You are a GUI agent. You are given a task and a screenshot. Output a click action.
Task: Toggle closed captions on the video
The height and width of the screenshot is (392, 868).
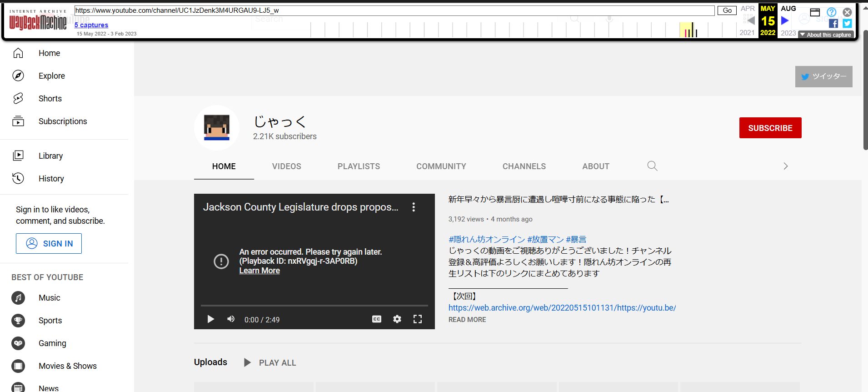point(377,319)
